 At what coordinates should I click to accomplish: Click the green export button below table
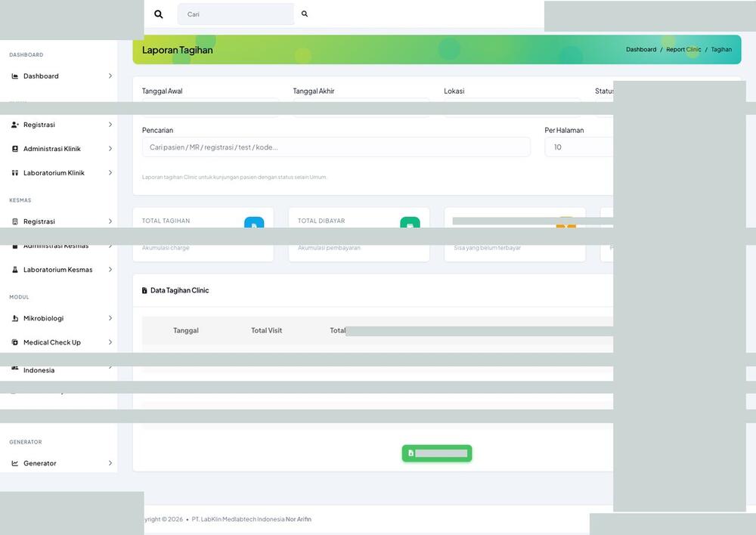tap(437, 453)
